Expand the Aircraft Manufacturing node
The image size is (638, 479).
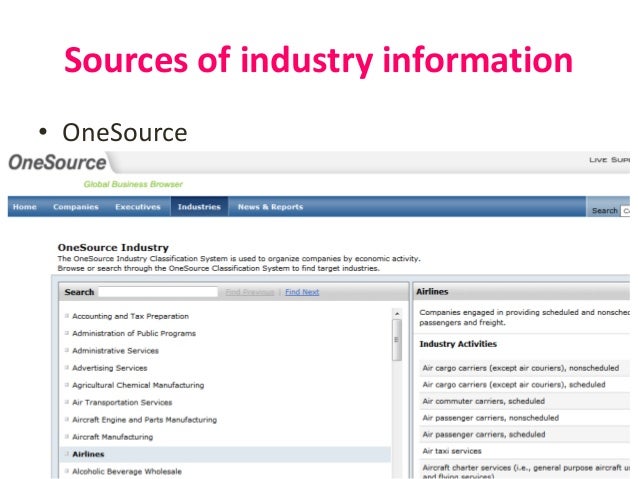pyautogui.click(x=67, y=437)
